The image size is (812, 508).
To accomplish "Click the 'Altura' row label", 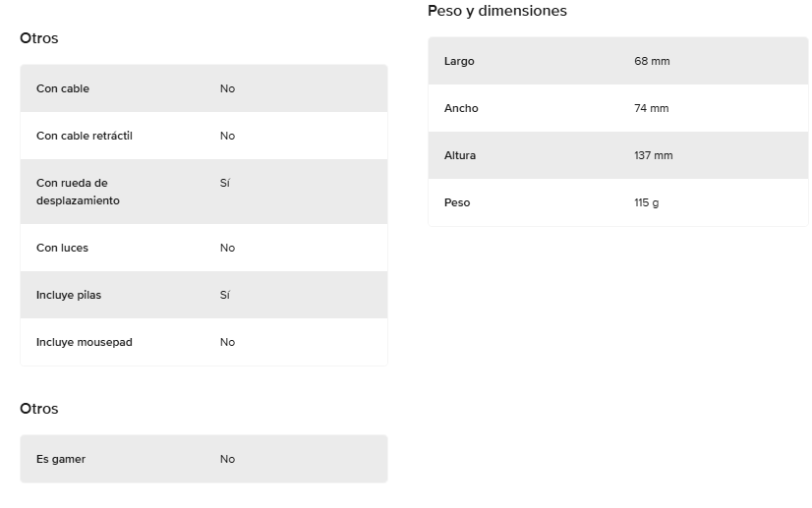I will tap(460, 155).
